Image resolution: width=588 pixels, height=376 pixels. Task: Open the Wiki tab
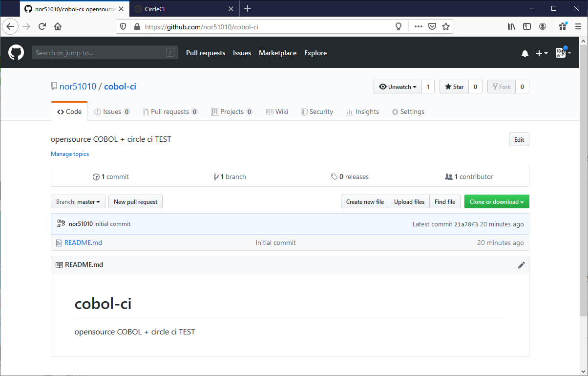[277, 111]
